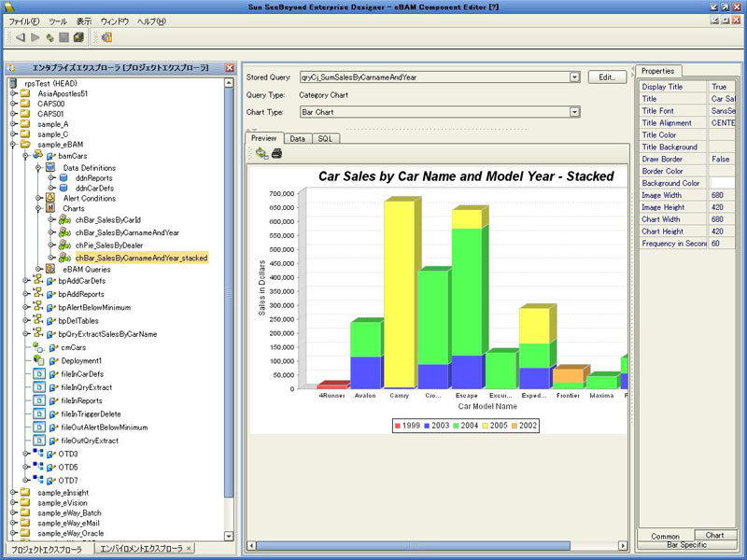Click the OTD3 object type icon
Image resolution: width=747 pixels, height=560 pixels.
pos(38,454)
